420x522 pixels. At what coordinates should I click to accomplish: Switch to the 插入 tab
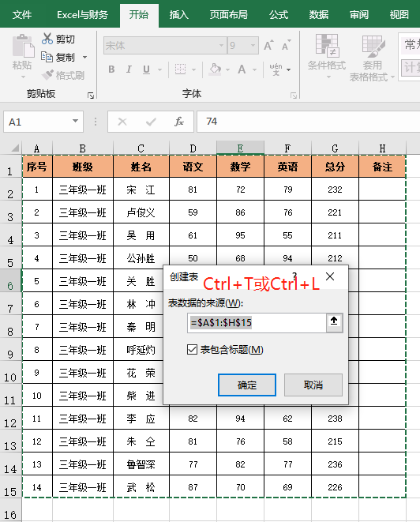178,15
